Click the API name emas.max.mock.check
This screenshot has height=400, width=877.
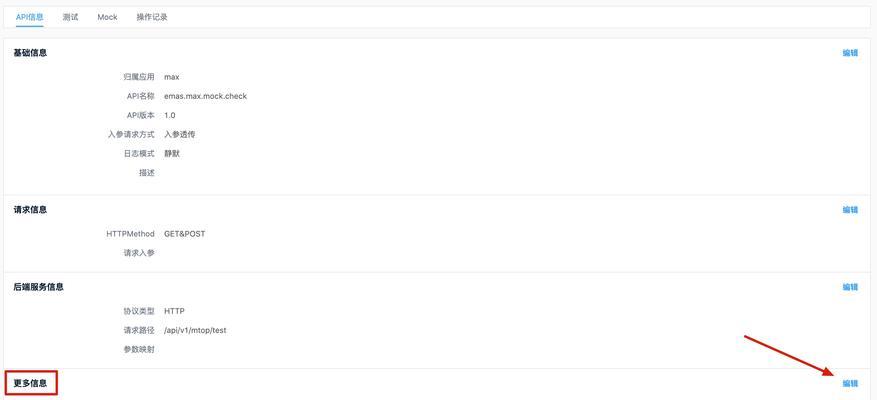205,96
